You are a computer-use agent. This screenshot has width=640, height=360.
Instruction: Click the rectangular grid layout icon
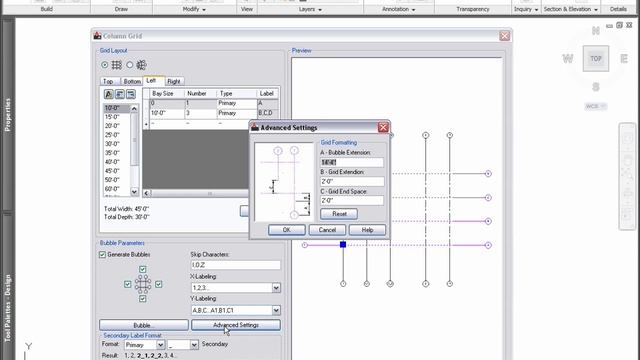[117, 64]
